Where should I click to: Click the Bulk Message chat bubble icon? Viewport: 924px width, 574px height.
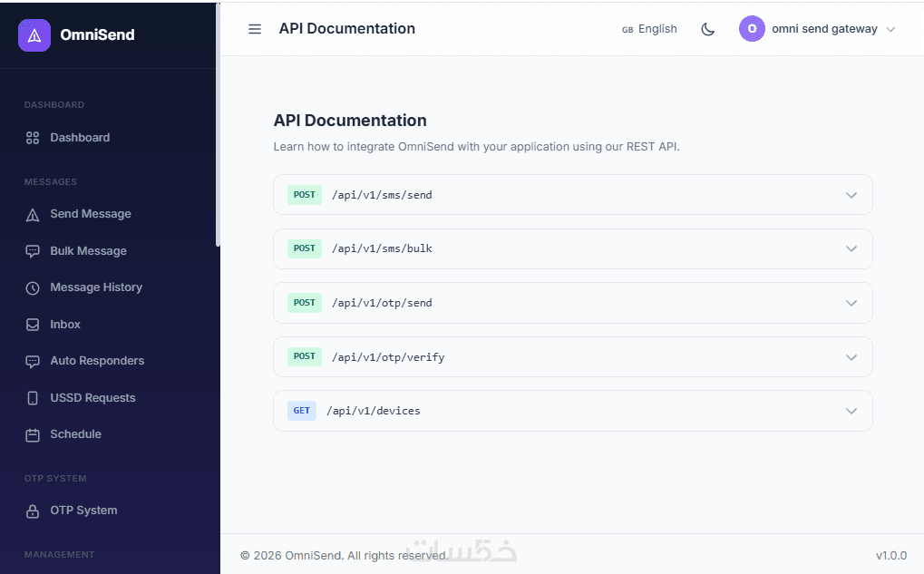(33, 252)
